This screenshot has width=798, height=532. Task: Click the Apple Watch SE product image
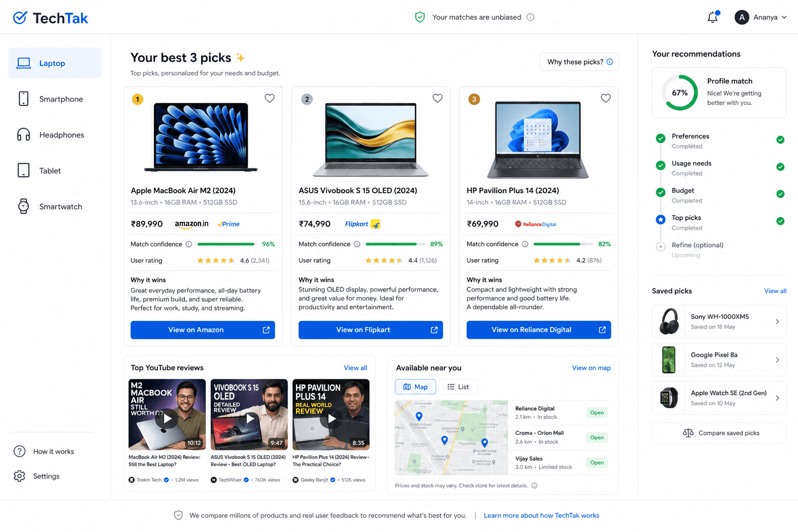tap(669, 398)
